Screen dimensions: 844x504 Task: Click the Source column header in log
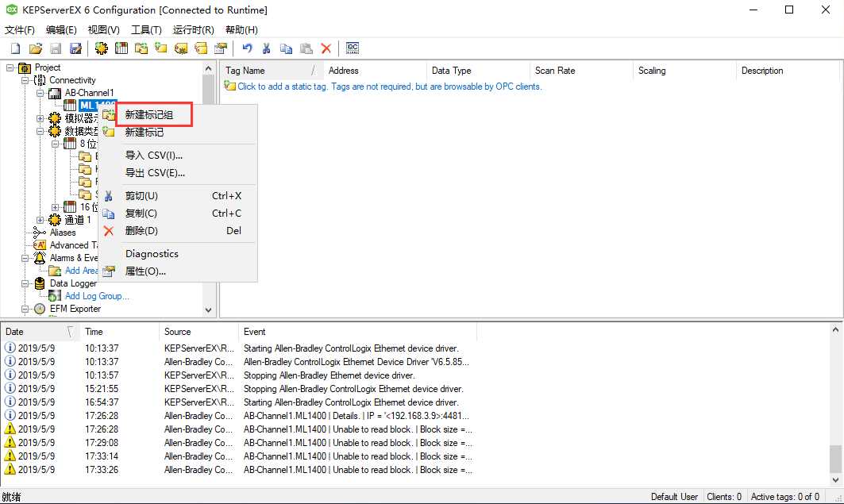click(198, 332)
